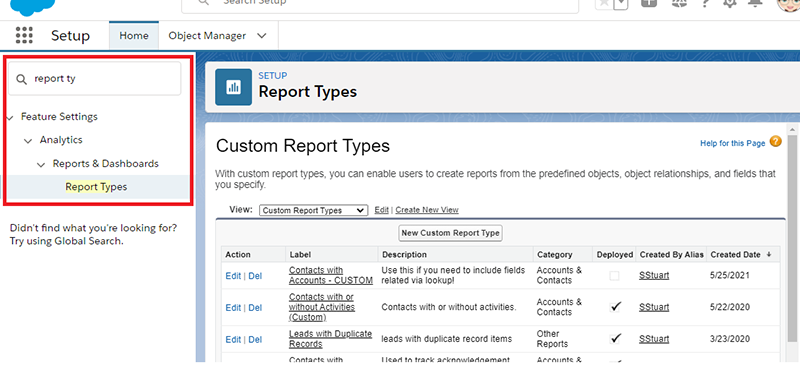Delete the Leads with Duplicate Records report type
The width and height of the screenshot is (800, 373).
point(255,339)
